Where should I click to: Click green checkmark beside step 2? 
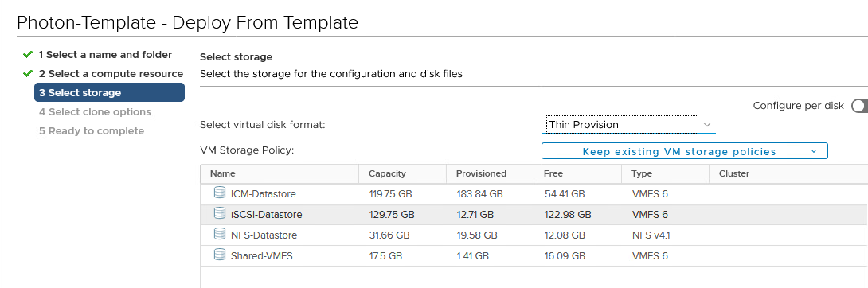click(x=28, y=73)
